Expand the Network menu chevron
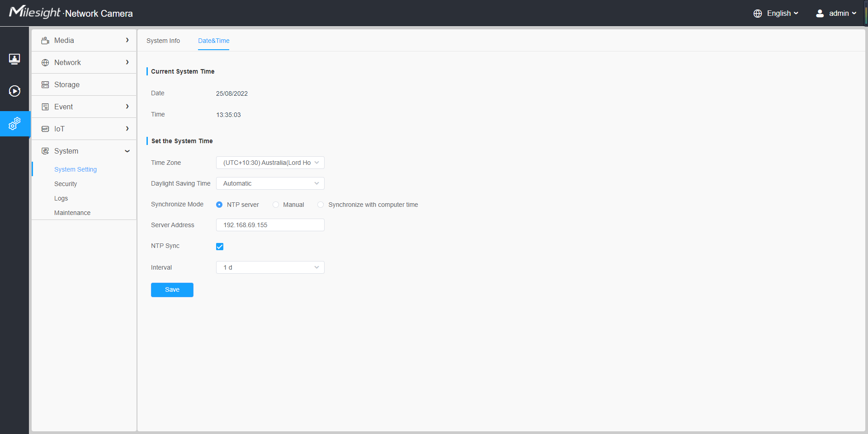Viewport: 868px width, 434px height. (x=127, y=62)
